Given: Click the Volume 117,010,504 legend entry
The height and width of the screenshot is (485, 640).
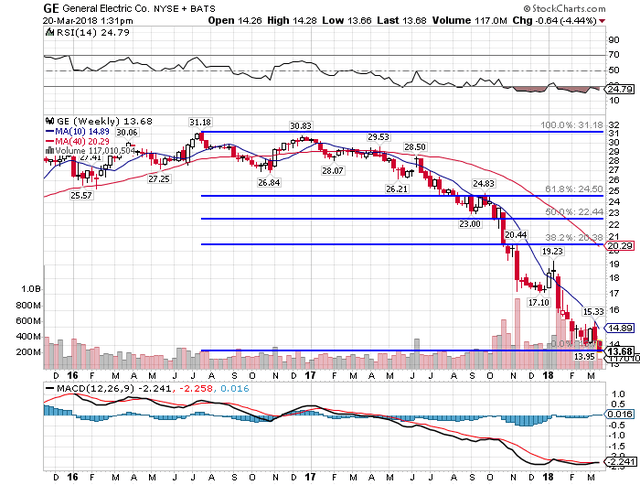Looking at the screenshot, I should (95, 151).
